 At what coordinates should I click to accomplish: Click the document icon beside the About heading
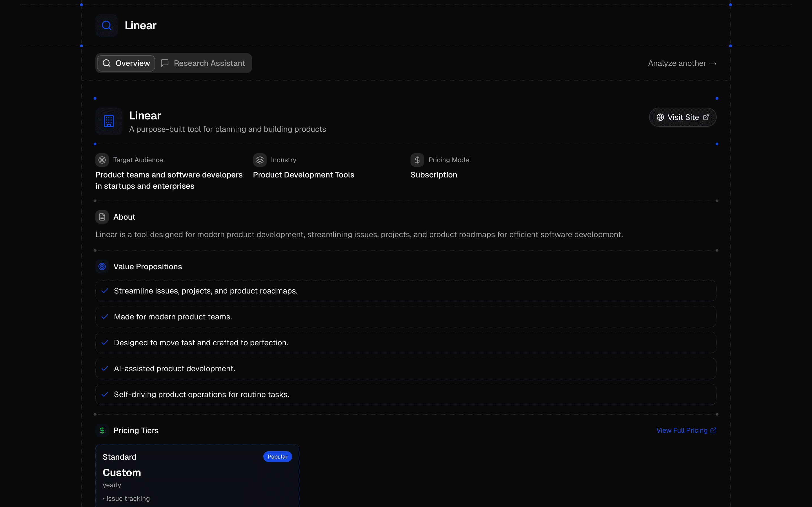[102, 217]
